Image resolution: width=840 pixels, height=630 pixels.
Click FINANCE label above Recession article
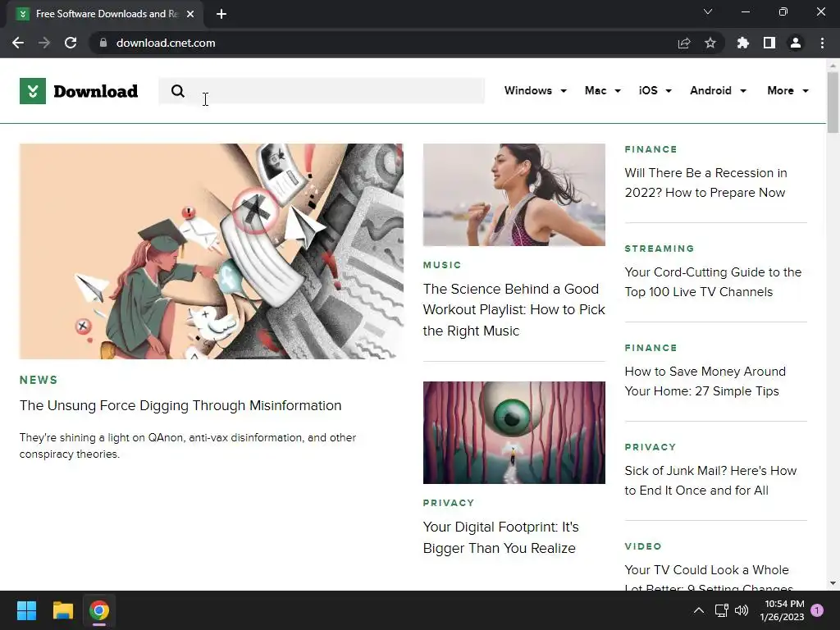[651, 149]
